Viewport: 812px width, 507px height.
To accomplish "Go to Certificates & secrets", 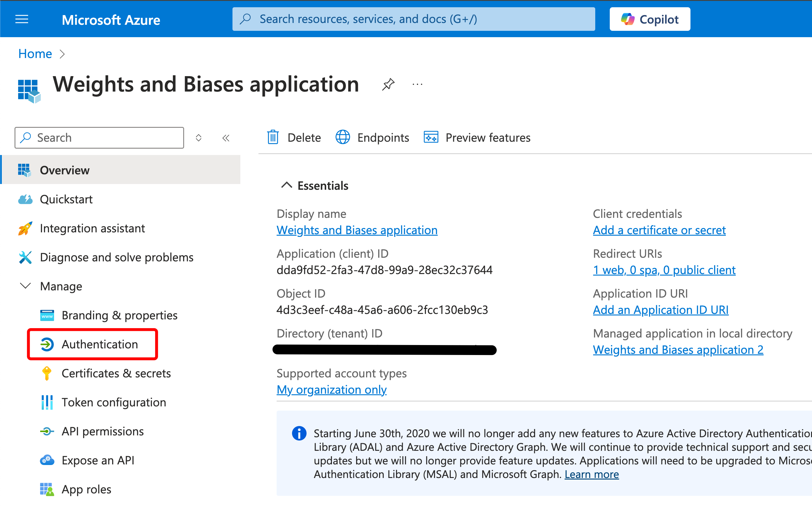I will (x=116, y=373).
